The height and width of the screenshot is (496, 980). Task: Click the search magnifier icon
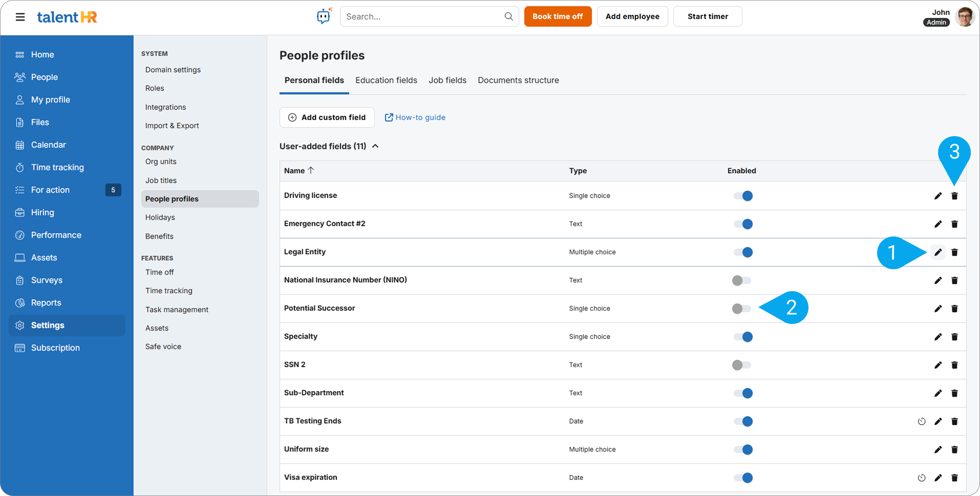(x=508, y=17)
